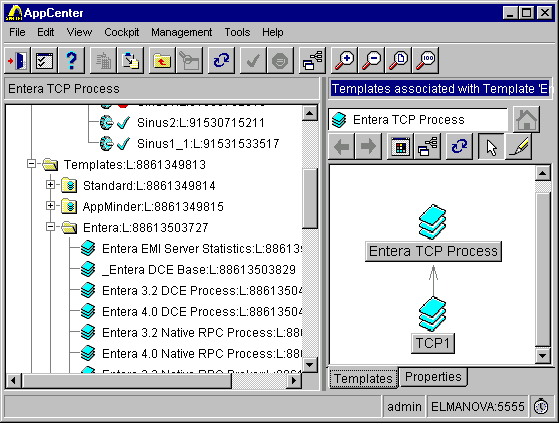Select Templates:L:8861349813 tree item
Viewport: 559px width, 423px height.
click(135, 165)
